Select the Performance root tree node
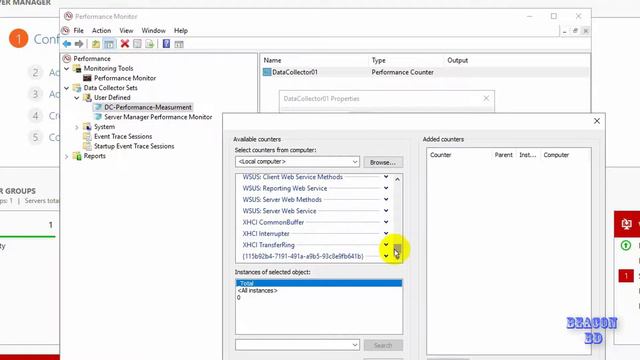 (x=92, y=59)
